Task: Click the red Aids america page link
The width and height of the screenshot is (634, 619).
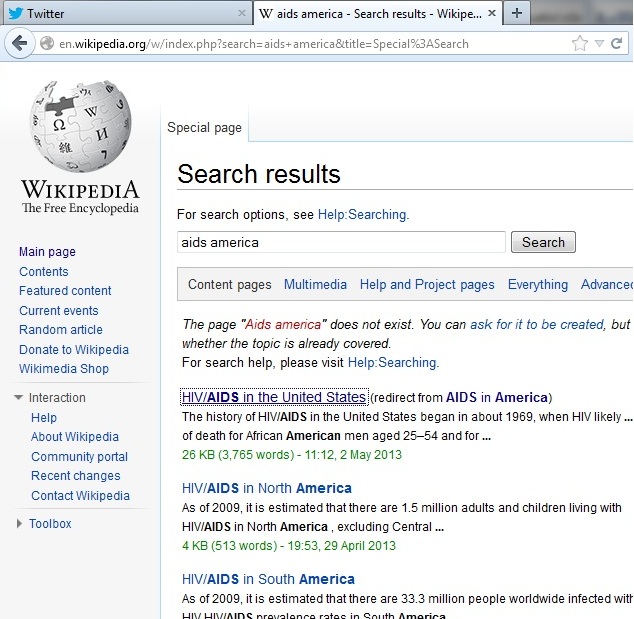Action: (283, 324)
